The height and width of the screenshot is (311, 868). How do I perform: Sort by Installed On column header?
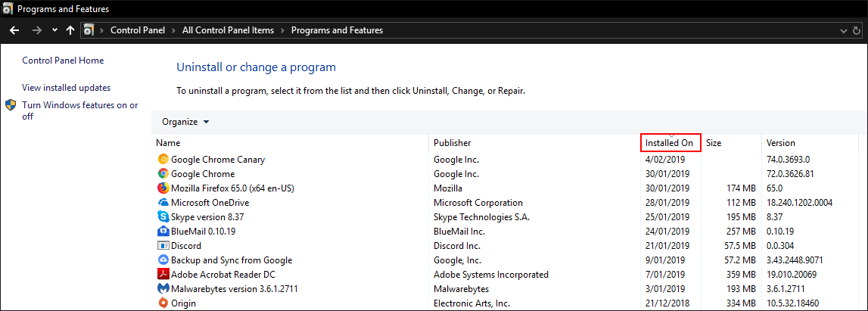tap(670, 143)
